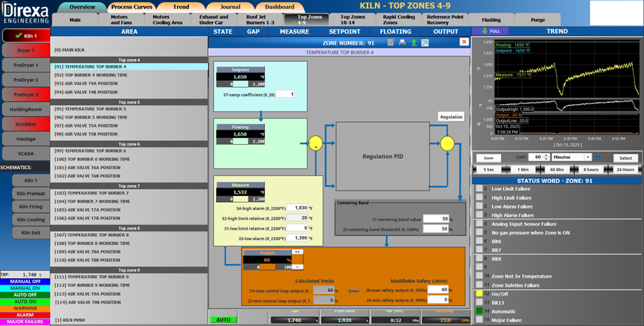Switch to the Overview tab
The image size is (644, 326).
[82, 7]
